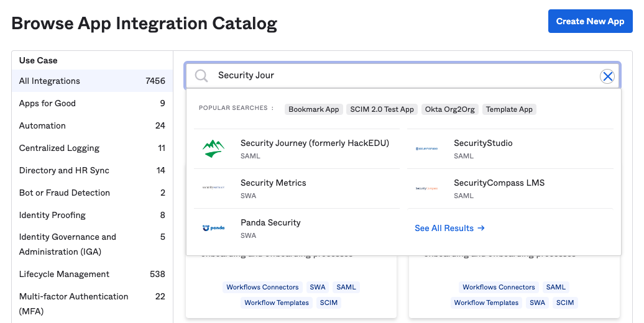Select Directory and HR Sync filter
This screenshot has width=644, height=323.
click(92, 170)
